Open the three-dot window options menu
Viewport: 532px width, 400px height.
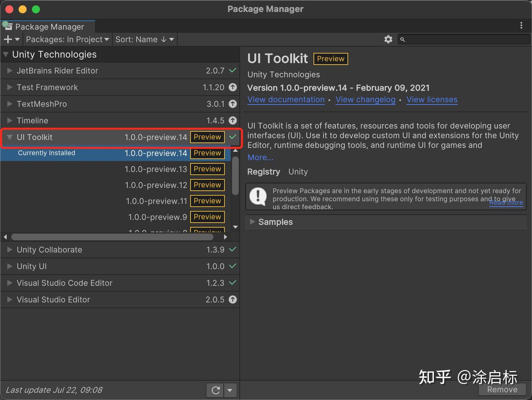pyautogui.click(x=521, y=26)
